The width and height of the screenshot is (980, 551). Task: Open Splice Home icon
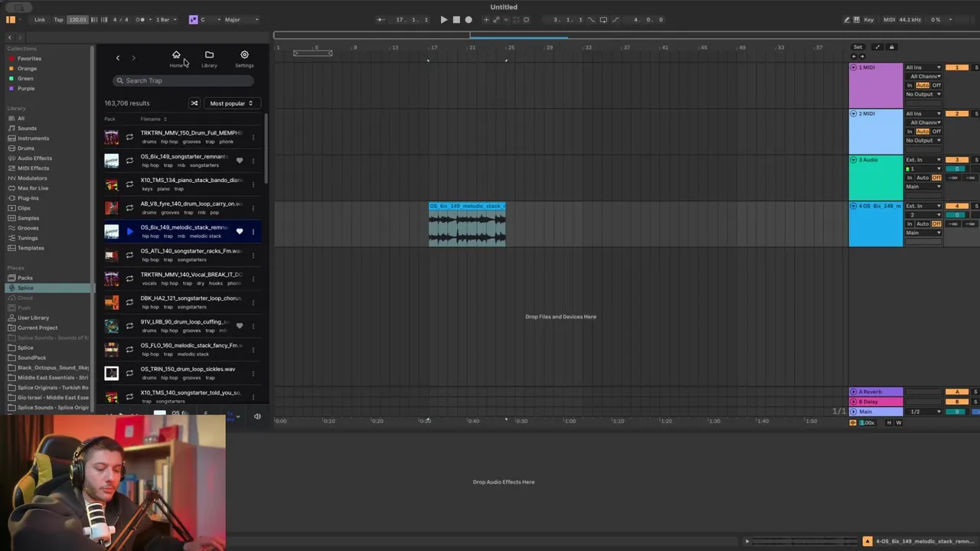pyautogui.click(x=176, y=55)
